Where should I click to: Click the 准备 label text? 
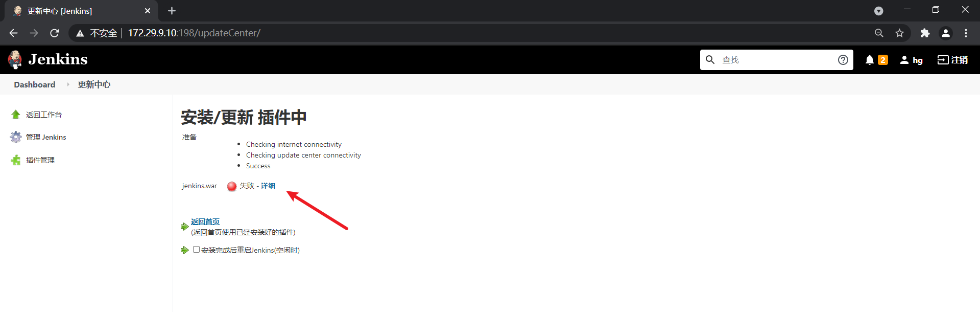click(x=189, y=137)
